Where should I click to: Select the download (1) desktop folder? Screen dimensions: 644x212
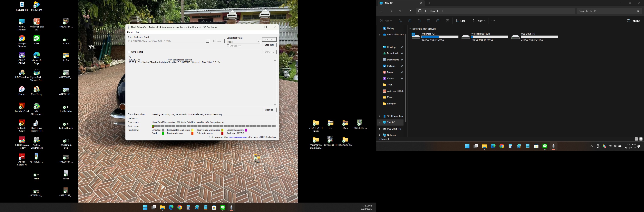[330, 141]
